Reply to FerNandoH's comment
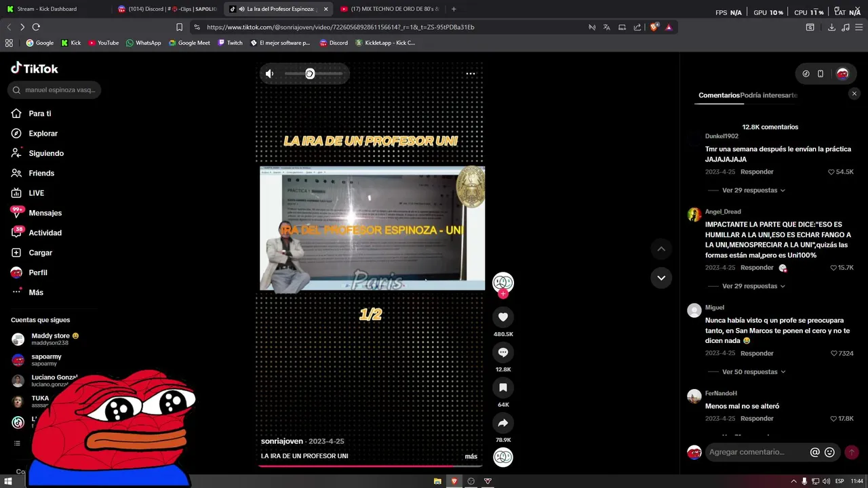The image size is (868, 488). point(757,419)
